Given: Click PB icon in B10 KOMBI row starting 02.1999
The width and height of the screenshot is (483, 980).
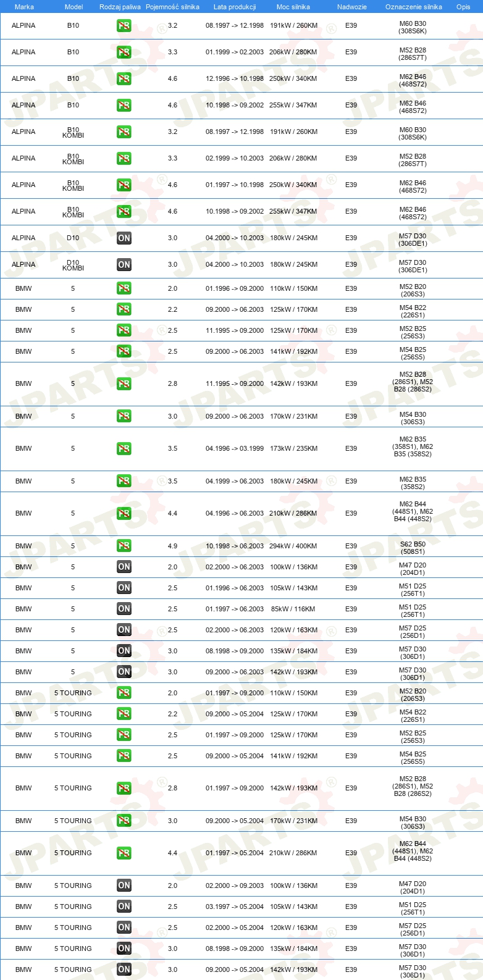Looking at the screenshot, I should 124,159.
